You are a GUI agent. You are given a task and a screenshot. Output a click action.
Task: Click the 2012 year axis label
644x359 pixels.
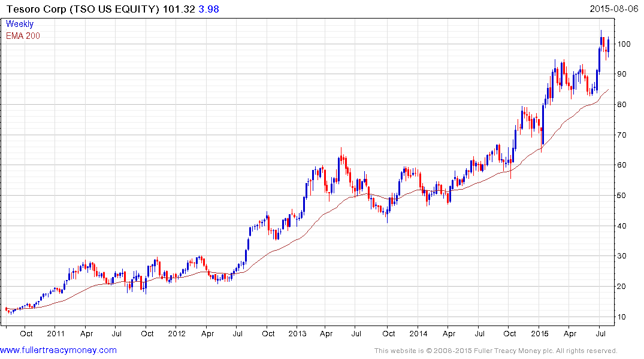click(177, 333)
